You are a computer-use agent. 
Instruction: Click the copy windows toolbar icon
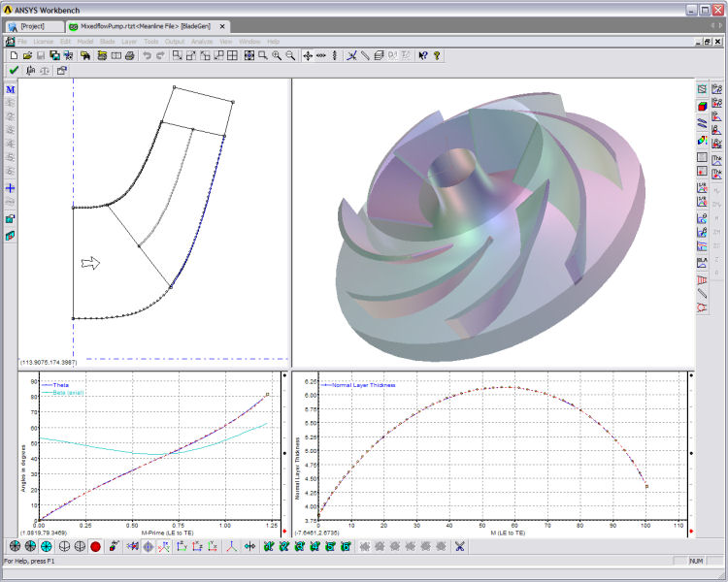[x=54, y=55]
